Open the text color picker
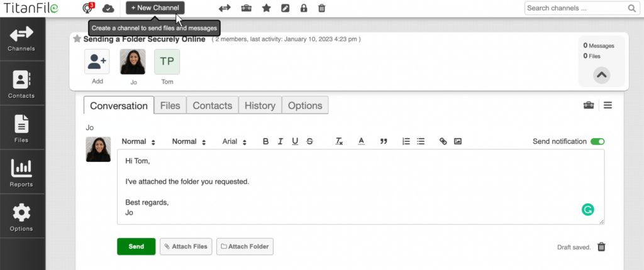 pyautogui.click(x=361, y=141)
